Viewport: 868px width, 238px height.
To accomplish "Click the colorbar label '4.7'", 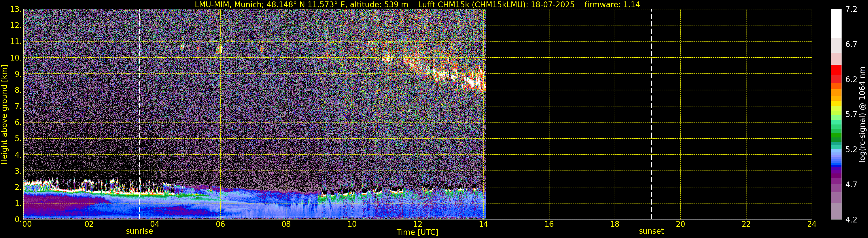I will (852, 185).
